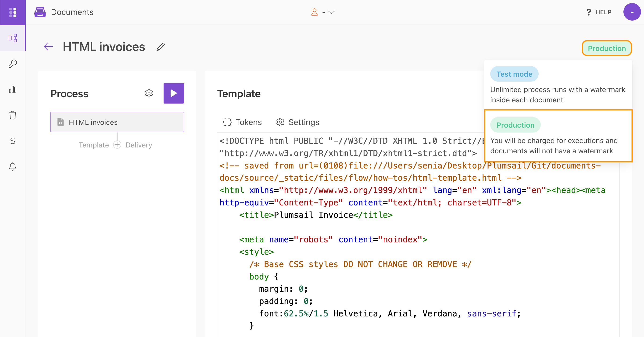
Task: Click the 'padding: 0;' code line
Action: click(286, 301)
